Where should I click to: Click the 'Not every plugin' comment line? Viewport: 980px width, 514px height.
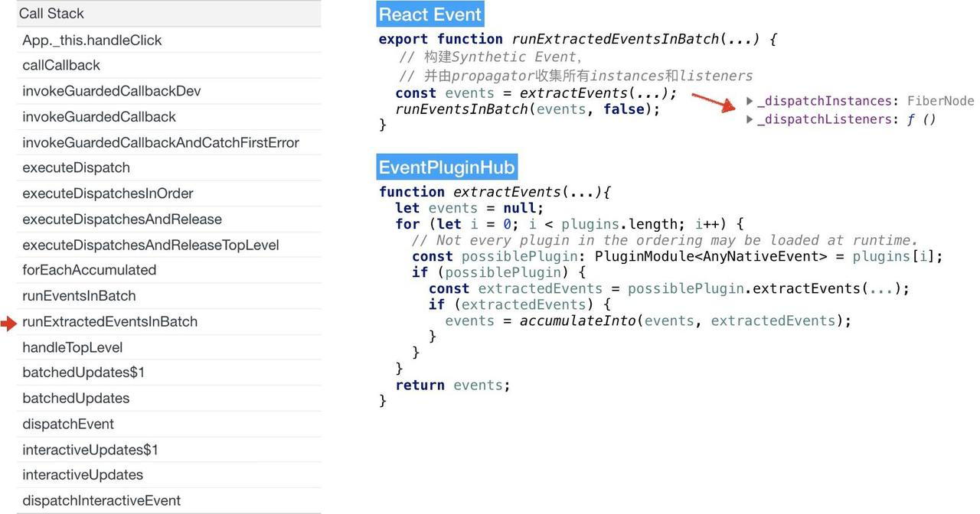coord(665,240)
